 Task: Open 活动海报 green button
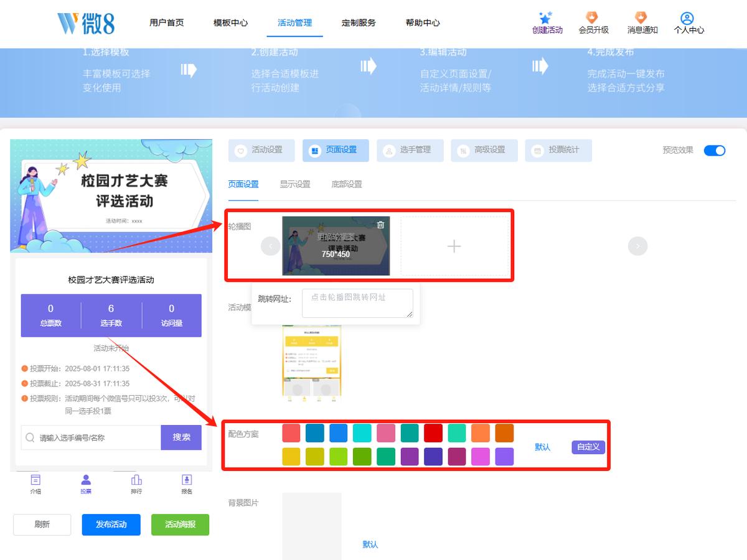[181, 525]
